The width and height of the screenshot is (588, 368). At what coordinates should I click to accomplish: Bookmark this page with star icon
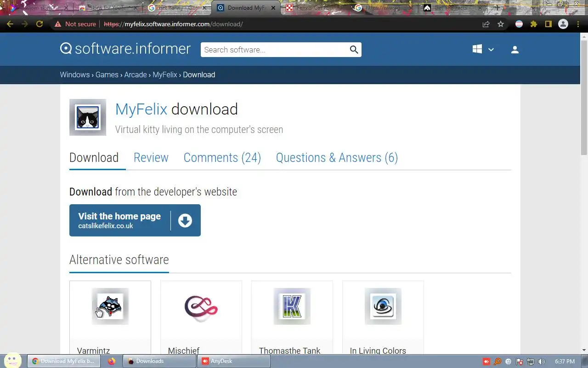click(501, 24)
